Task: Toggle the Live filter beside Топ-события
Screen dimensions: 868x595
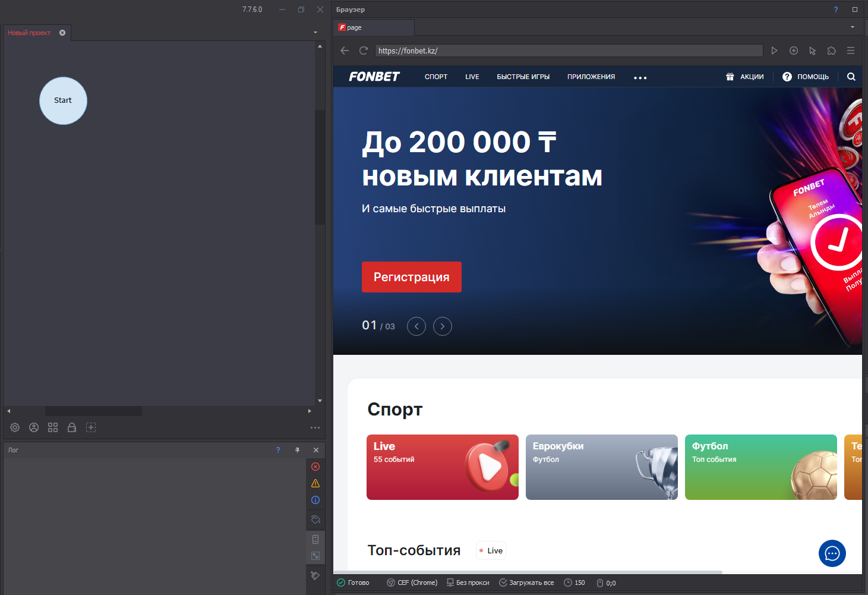Action: pyautogui.click(x=491, y=550)
